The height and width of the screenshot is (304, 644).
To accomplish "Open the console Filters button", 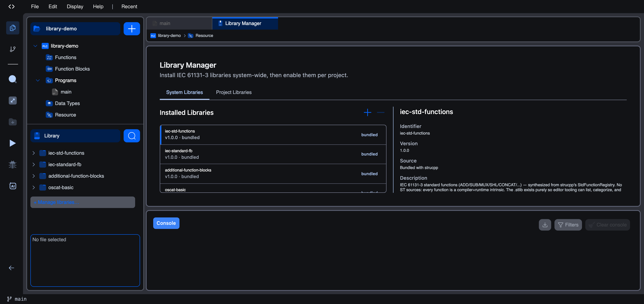I will click(x=568, y=225).
